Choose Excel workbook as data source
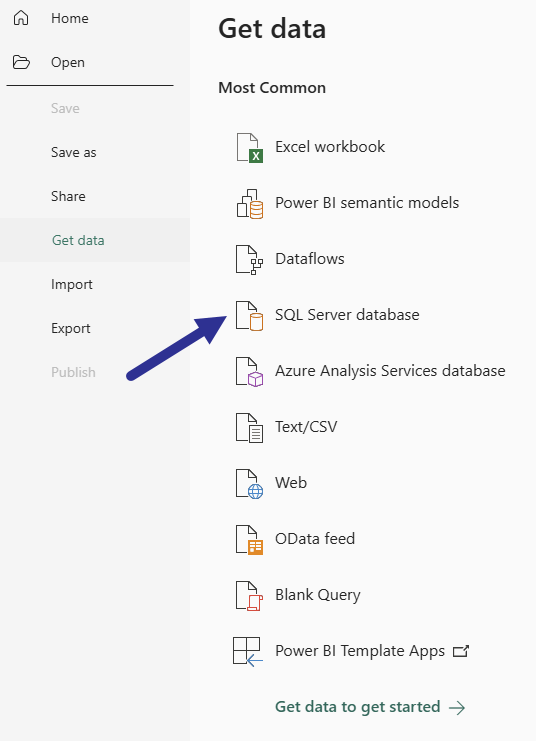The image size is (536, 741). point(330,146)
